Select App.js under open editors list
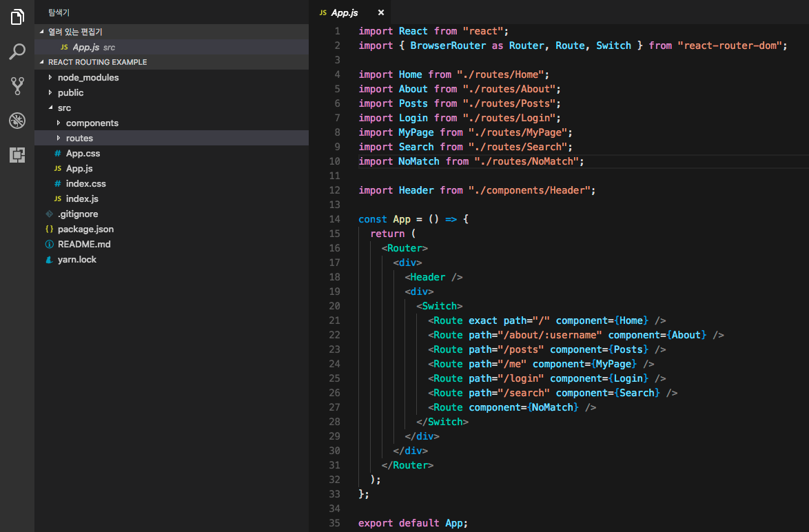The width and height of the screenshot is (809, 532). pyautogui.click(x=86, y=47)
